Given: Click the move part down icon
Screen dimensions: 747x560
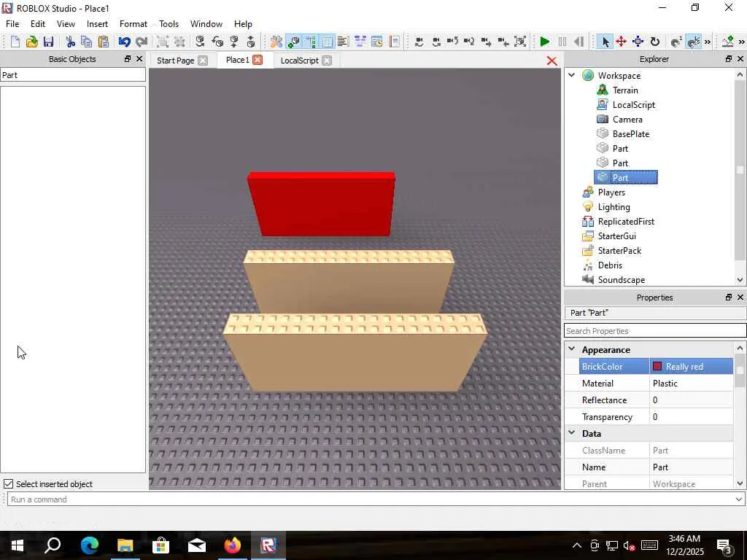Looking at the screenshot, I should coord(251,42).
